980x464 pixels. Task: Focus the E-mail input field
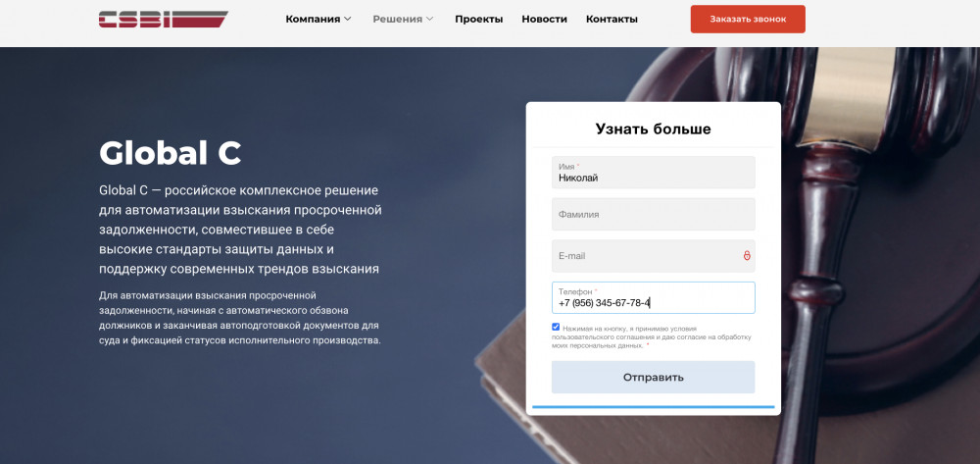point(653,256)
